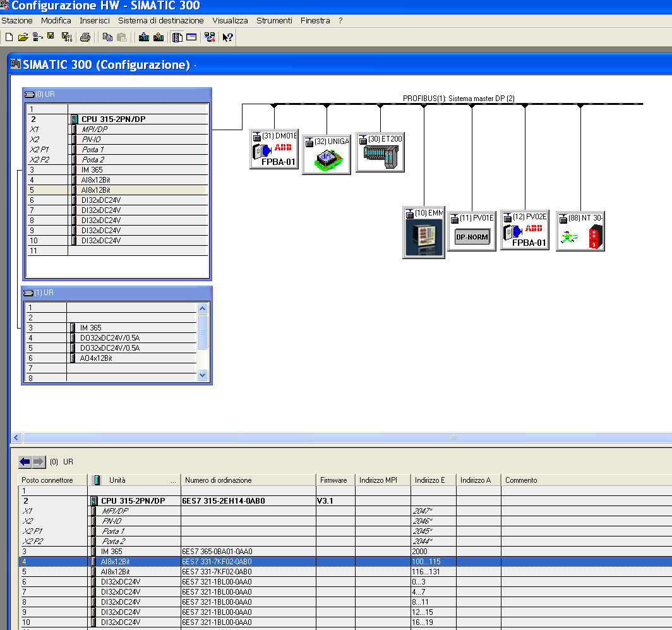Open the Sistema di destinazione menu
The width and height of the screenshot is (672, 630).
[x=160, y=21]
